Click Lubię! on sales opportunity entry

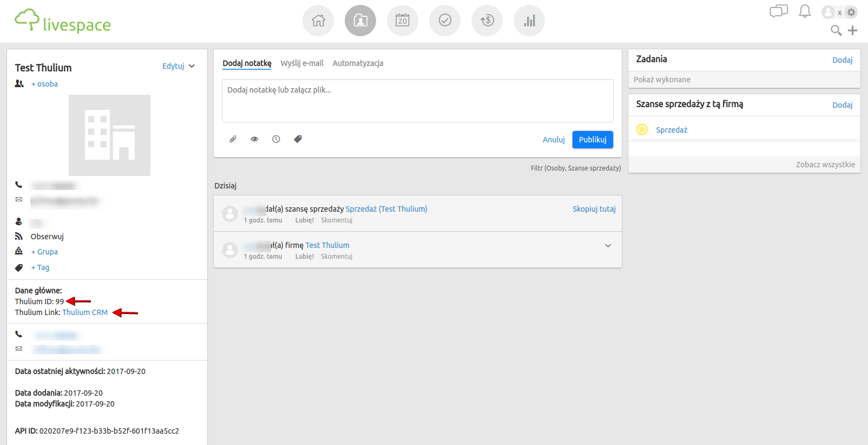tap(305, 220)
